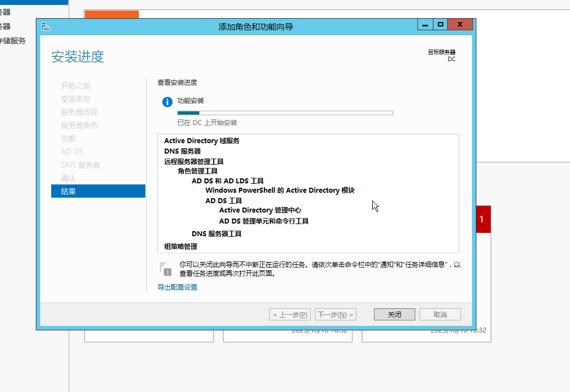Click the 取消 button
Image resolution: width=570 pixels, height=392 pixels.
click(x=440, y=314)
